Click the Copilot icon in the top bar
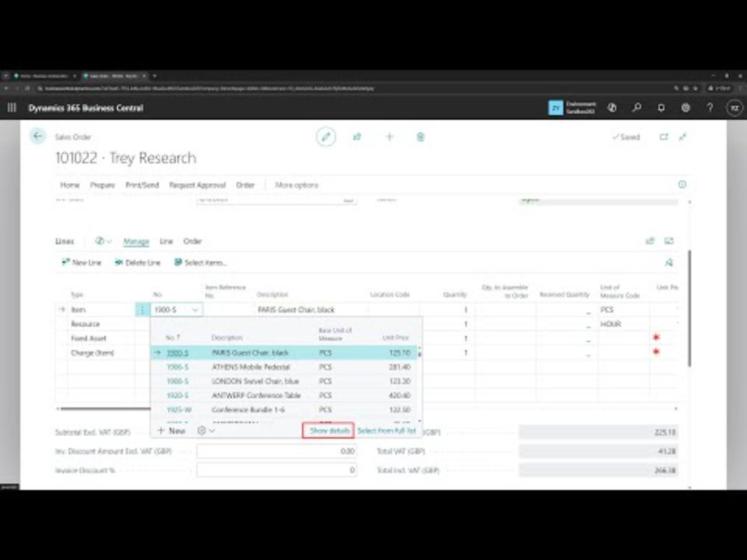The image size is (747, 560). click(x=613, y=108)
